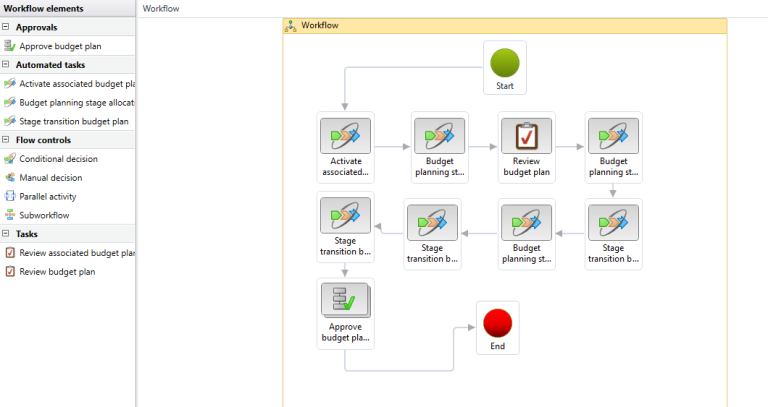Viewport: 768px width, 407px height.
Task: Select Review associated budget plan task
Action: point(76,253)
